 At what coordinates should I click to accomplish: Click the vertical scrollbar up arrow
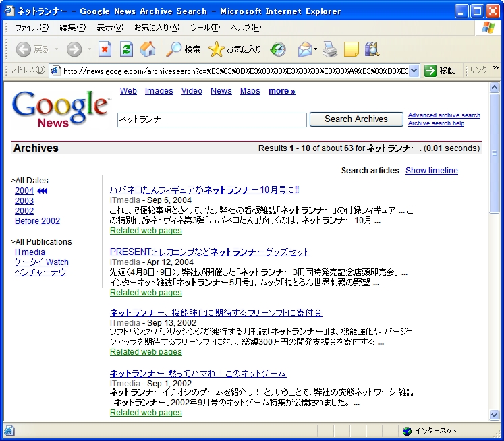point(494,87)
